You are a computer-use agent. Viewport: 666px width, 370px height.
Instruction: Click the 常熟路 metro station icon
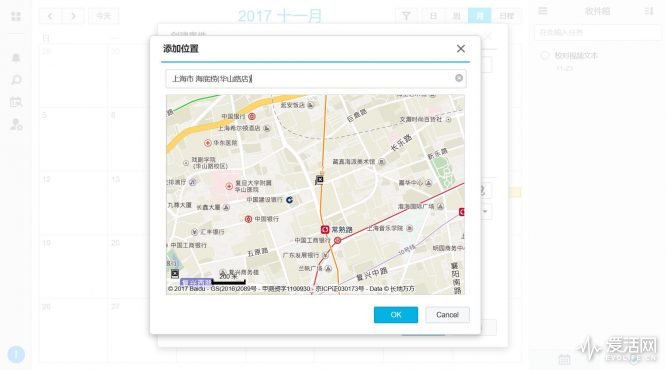(x=325, y=229)
